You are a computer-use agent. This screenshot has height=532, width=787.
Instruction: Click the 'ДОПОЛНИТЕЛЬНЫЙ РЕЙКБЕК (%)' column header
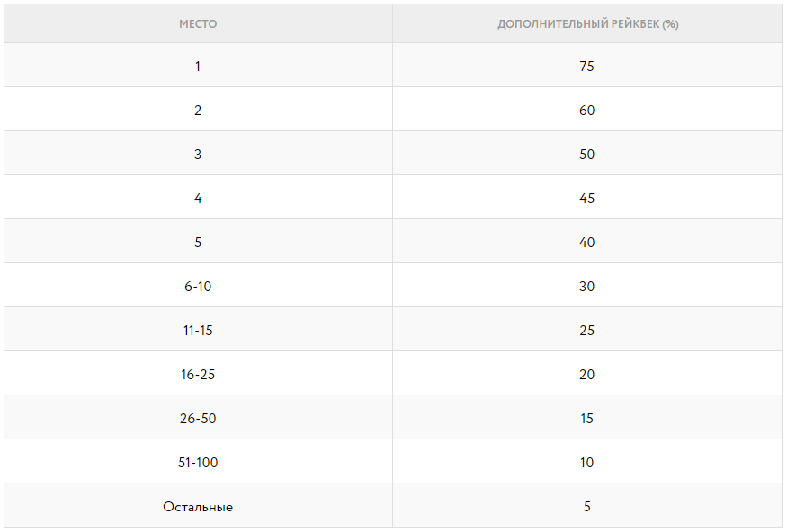587,24
